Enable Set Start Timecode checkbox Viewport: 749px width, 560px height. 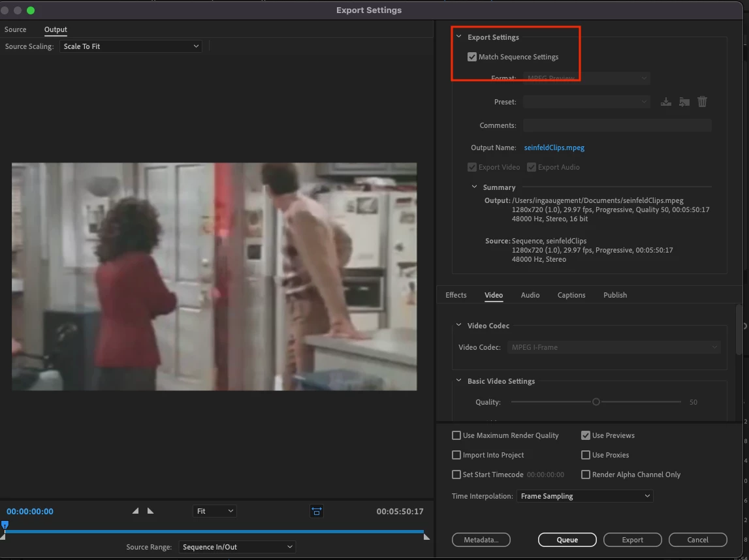(456, 474)
